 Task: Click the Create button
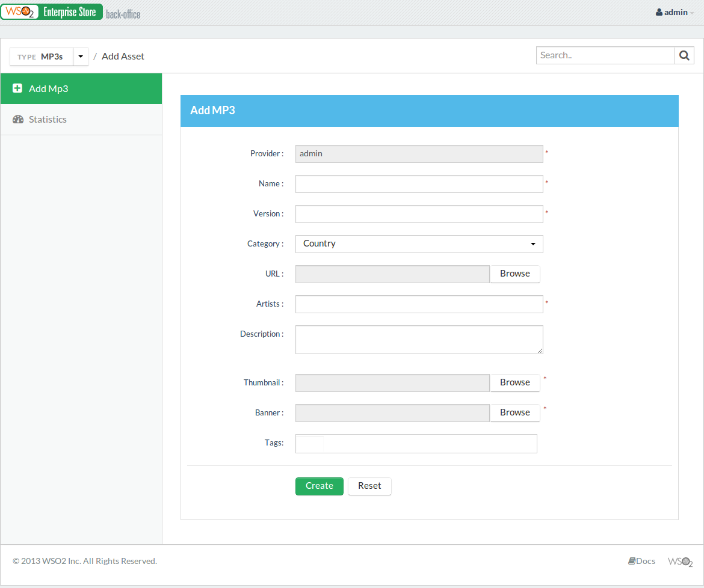coord(319,486)
